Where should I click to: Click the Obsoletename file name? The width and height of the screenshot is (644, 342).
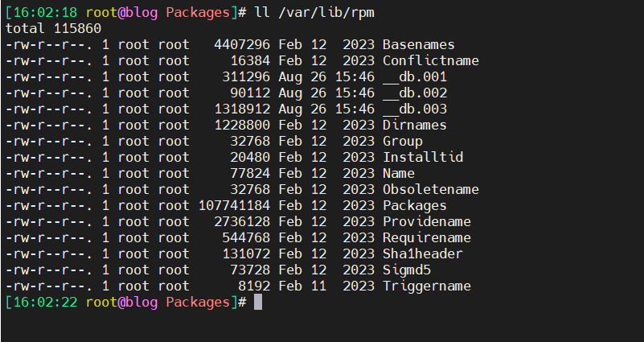430,189
